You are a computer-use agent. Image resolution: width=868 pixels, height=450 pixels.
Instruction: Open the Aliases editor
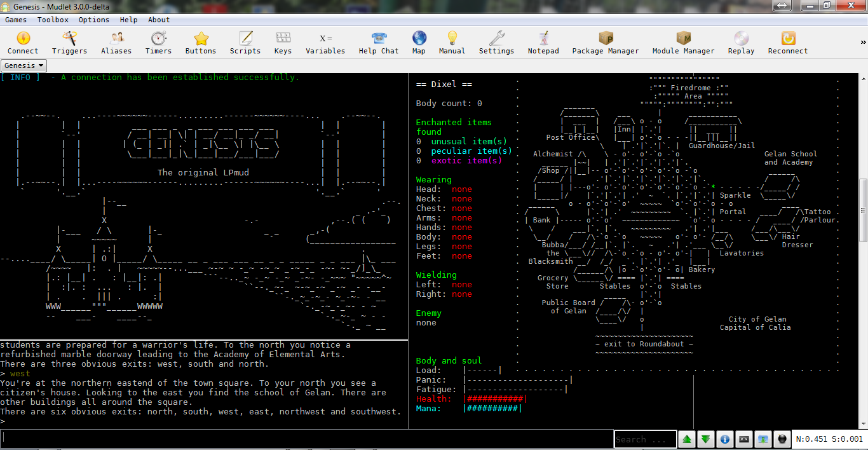116,43
